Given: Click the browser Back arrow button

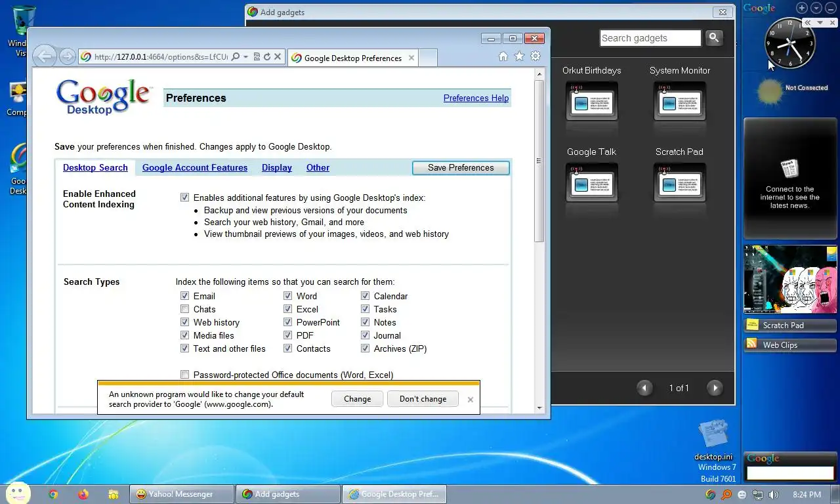Looking at the screenshot, I should (x=45, y=56).
